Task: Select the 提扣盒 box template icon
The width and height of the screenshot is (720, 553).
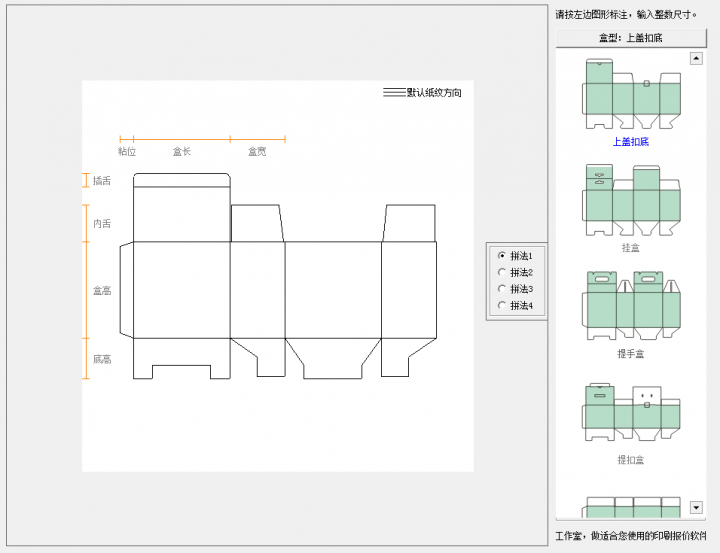Action: (x=631, y=414)
